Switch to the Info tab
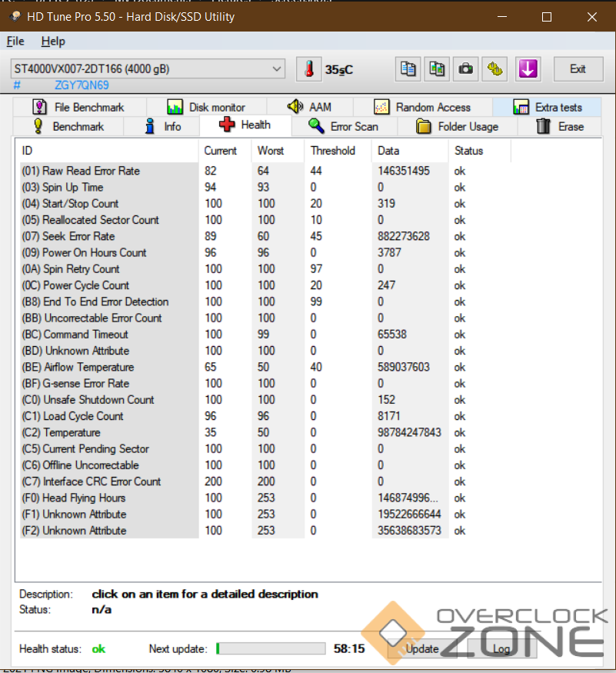This screenshot has height=673, width=616. [162, 127]
